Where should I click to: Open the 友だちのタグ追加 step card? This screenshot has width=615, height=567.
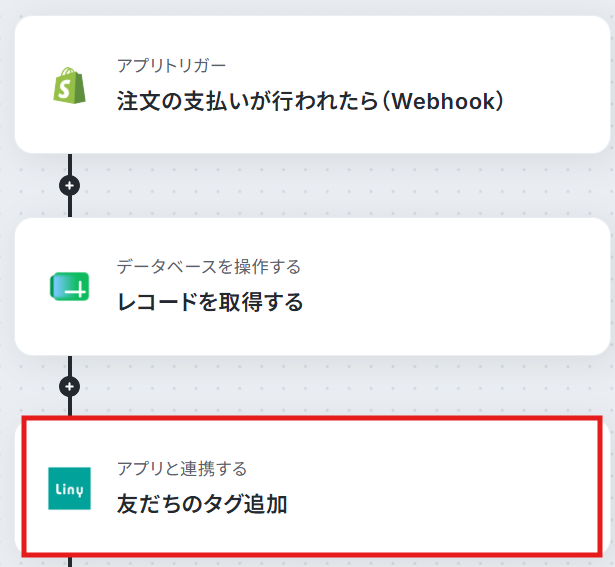[313, 486]
